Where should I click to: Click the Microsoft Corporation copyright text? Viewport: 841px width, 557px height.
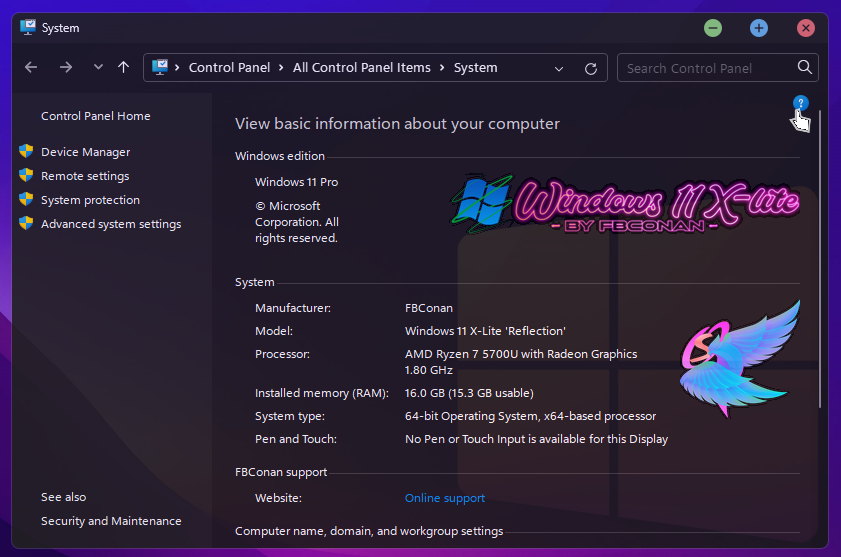pyautogui.click(x=297, y=222)
